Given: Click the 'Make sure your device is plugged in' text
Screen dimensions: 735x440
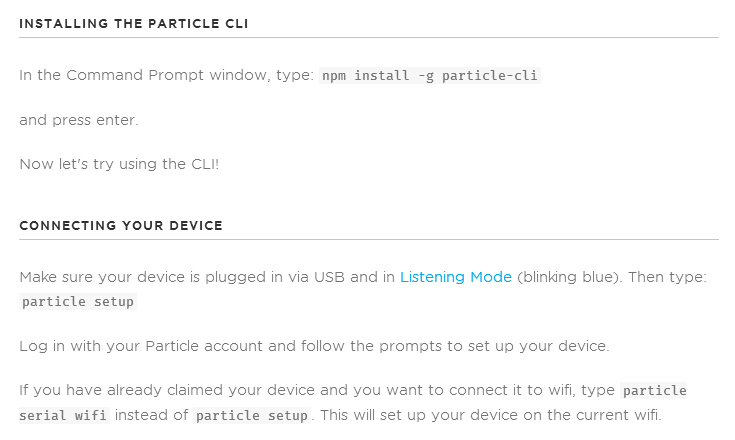Looking at the screenshot, I should [x=207, y=277].
